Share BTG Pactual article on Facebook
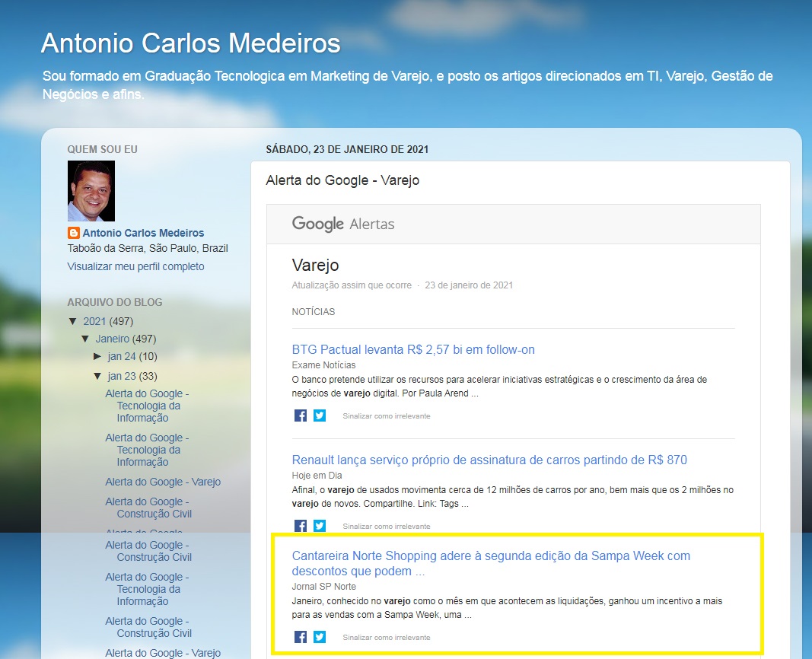This screenshot has width=812, height=659. (x=301, y=415)
